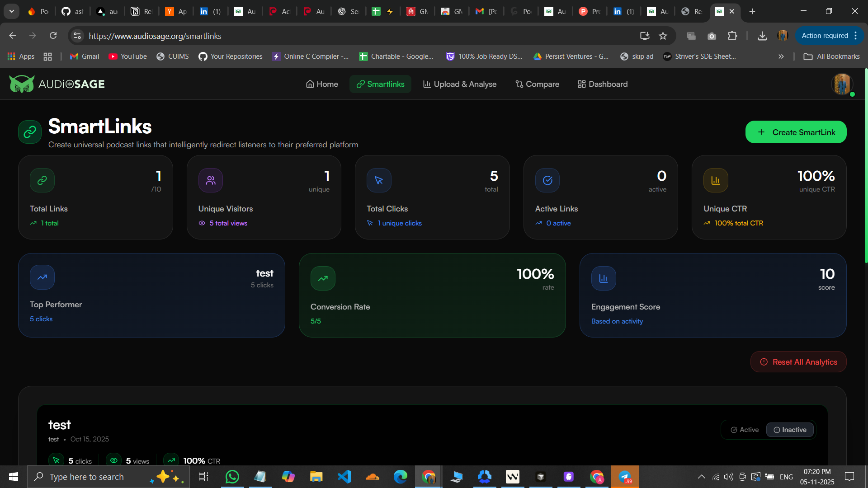The image size is (868, 488).
Task: Open the profile avatar in the navbar
Action: point(842,84)
